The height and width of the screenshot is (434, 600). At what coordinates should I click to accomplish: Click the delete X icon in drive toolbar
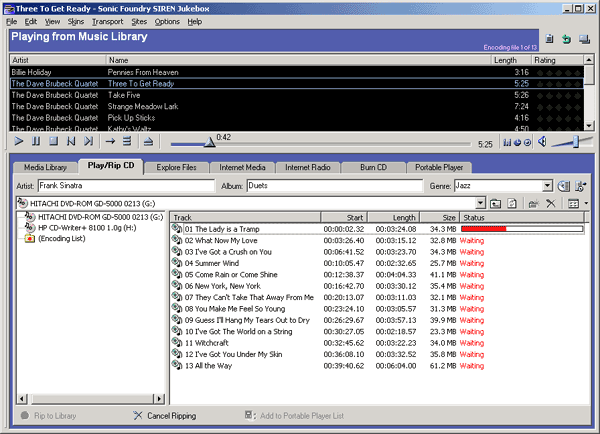click(x=551, y=204)
